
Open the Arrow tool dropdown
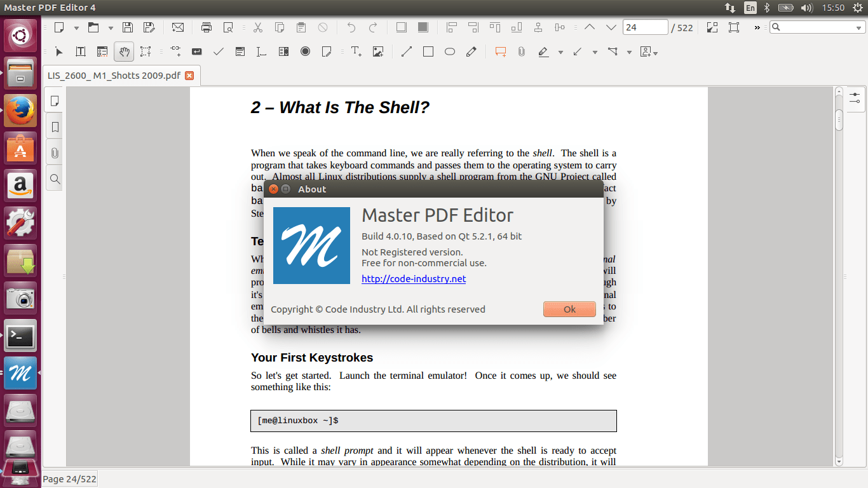click(x=595, y=52)
